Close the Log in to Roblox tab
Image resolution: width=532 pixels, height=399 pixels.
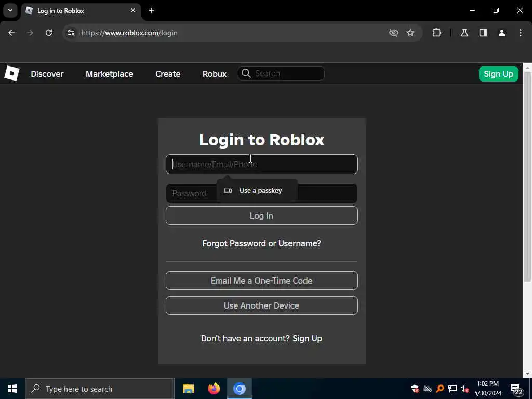pyautogui.click(x=133, y=10)
